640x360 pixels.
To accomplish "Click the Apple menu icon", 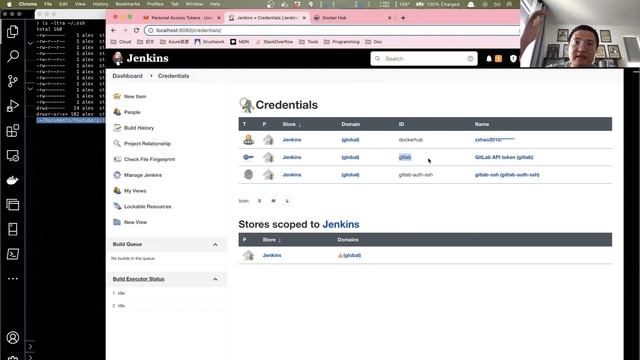I will 9,4.
